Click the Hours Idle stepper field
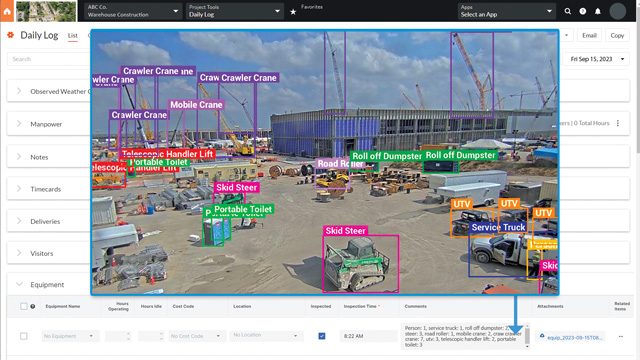 pyautogui.click(x=151, y=336)
